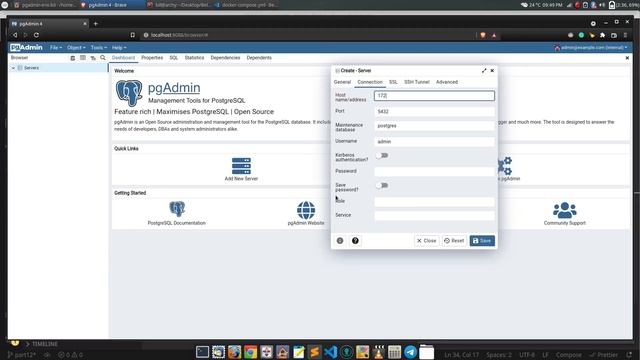Click the Service input field
The image size is (640, 360).
click(434, 216)
